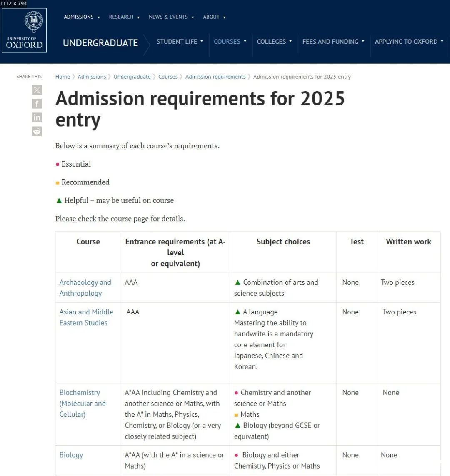
Task: Share page via Reddit icon
Action: [37, 131]
